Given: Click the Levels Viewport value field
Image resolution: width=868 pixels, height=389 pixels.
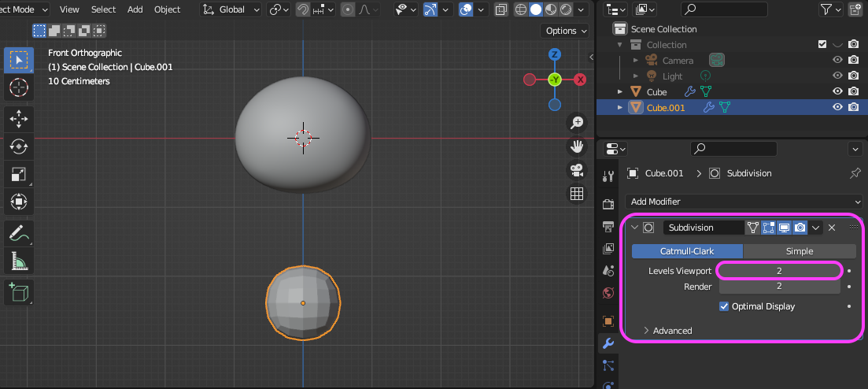Looking at the screenshot, I should point(779,271).
